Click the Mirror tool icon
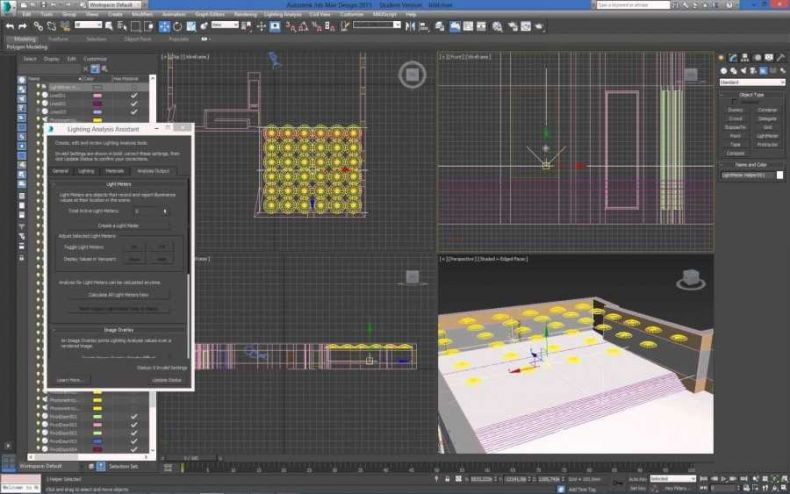The width and height of the screenshot is (790, 494). tap(411, 26)
